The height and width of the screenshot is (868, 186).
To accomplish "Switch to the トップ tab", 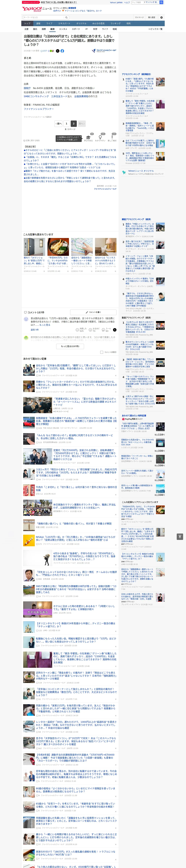I will (27, 24).
